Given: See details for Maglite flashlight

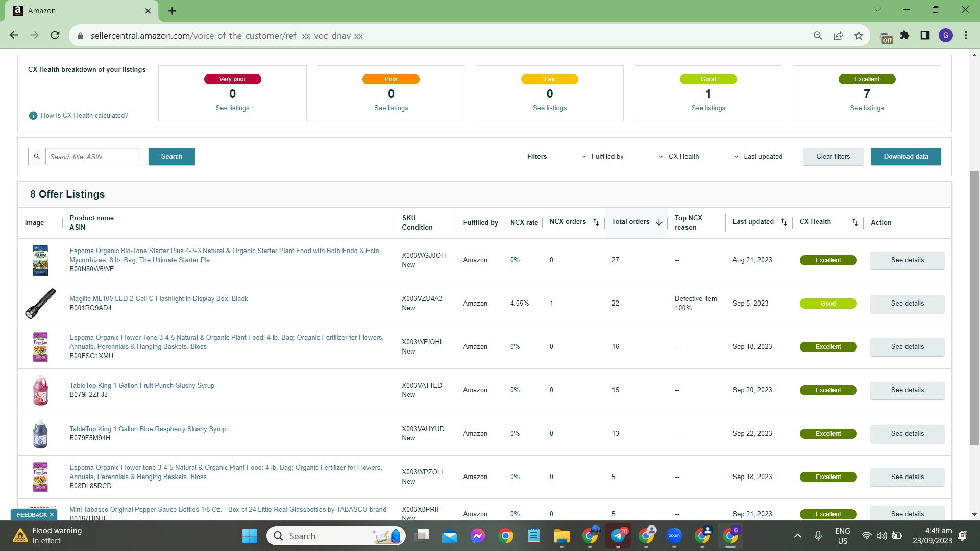Looking at the screenshot, I should 908,304.
